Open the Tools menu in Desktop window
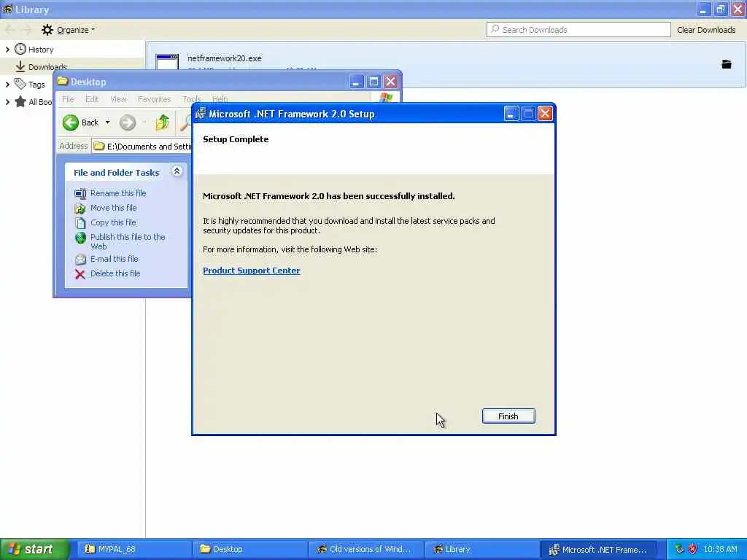This screenshot has width=747, height=560. 192,99
